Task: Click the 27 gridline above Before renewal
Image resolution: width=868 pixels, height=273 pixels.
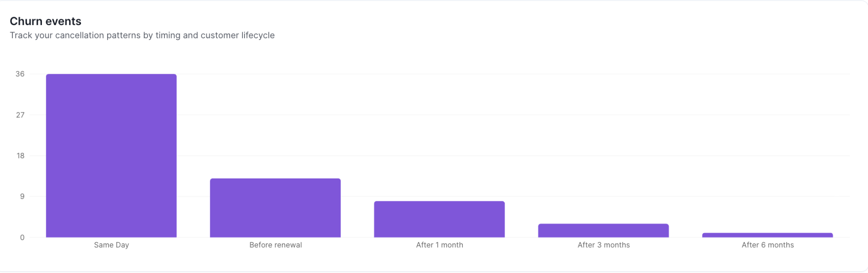Action: pos(275,115)
